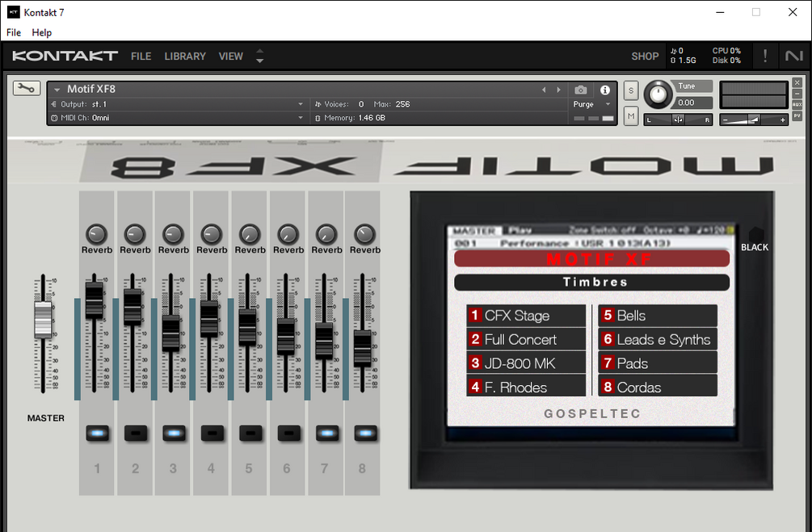The height and width of the screenshot is (532, 812).
Task: Select timbre 3 JD-800 MK
Action: point(526,362)
